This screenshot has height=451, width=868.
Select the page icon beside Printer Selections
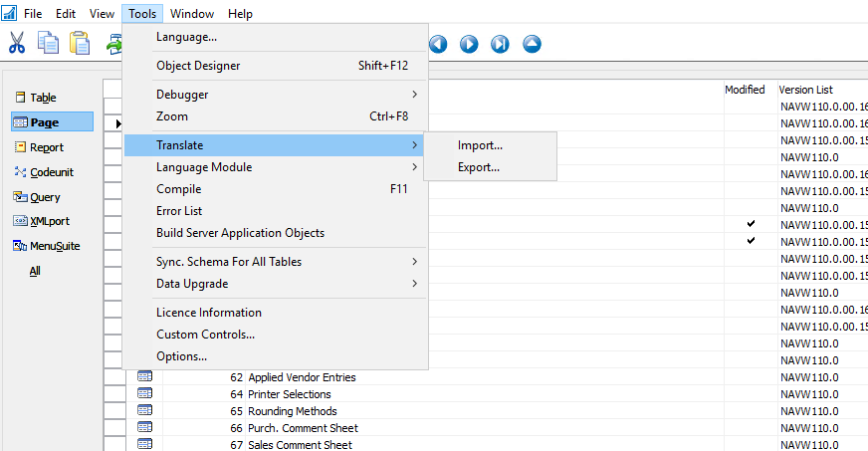point(145,394)
